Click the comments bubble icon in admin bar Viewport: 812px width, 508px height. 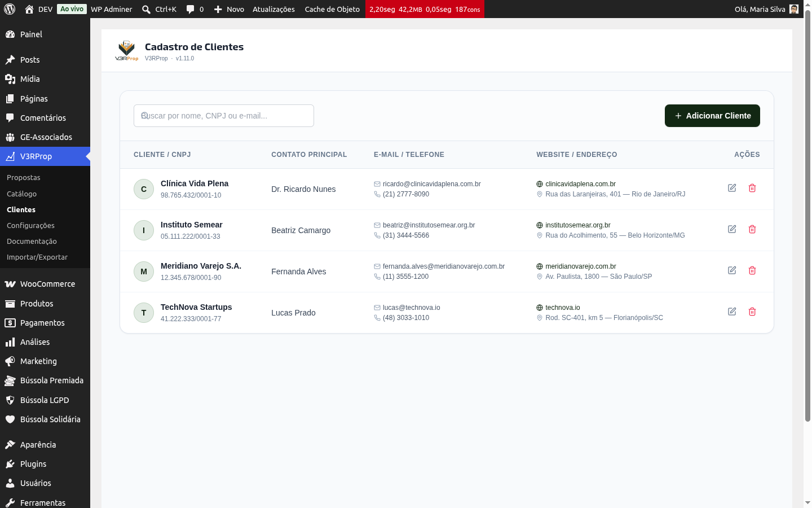191,9
